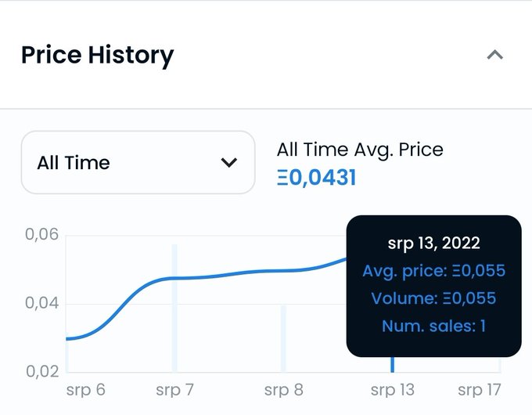532x415 pixels.
Task: Click the Volume line in tooltip
Action: click(x=433, y=298)
